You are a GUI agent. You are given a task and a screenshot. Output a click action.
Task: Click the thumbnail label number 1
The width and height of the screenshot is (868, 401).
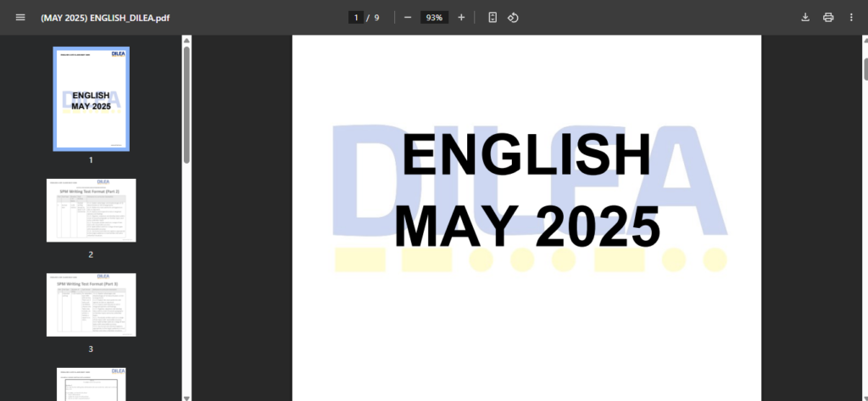91,160
